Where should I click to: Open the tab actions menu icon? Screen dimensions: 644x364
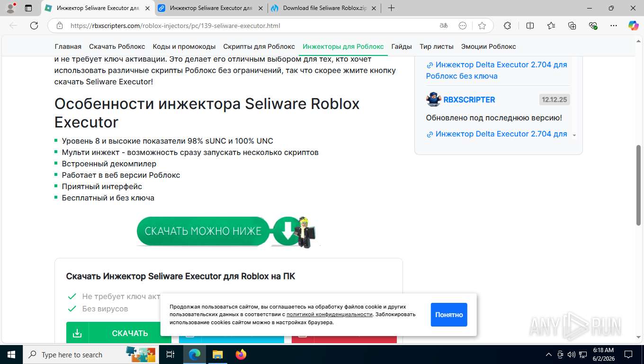click(28, 8)
